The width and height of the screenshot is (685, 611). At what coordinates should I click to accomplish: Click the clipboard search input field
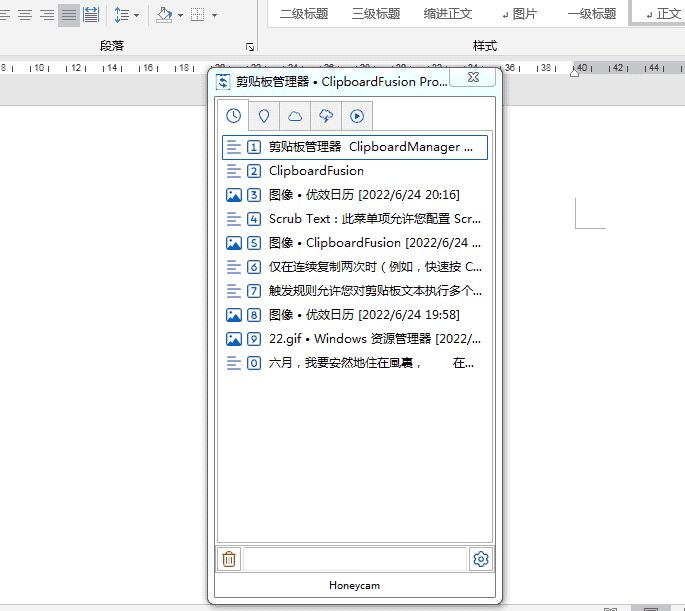pyautogui.click(x=355, y=559)
